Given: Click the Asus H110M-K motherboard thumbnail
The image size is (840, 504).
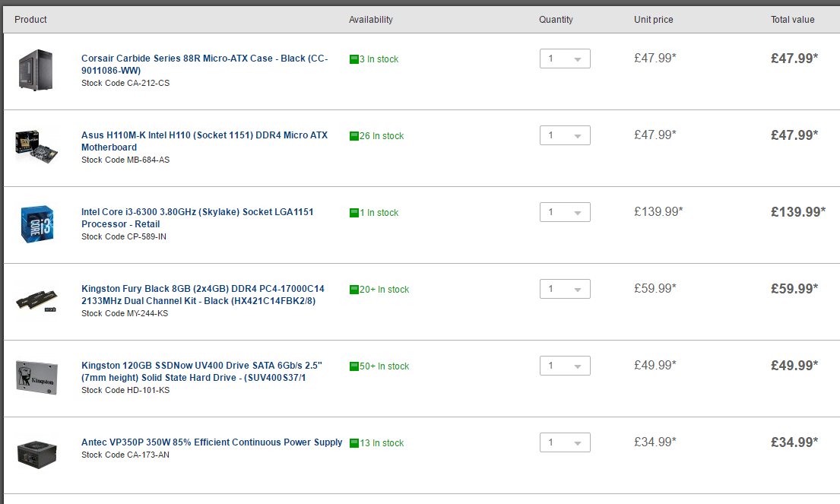Looking at the screenshot, I should [x=36, y=146].
